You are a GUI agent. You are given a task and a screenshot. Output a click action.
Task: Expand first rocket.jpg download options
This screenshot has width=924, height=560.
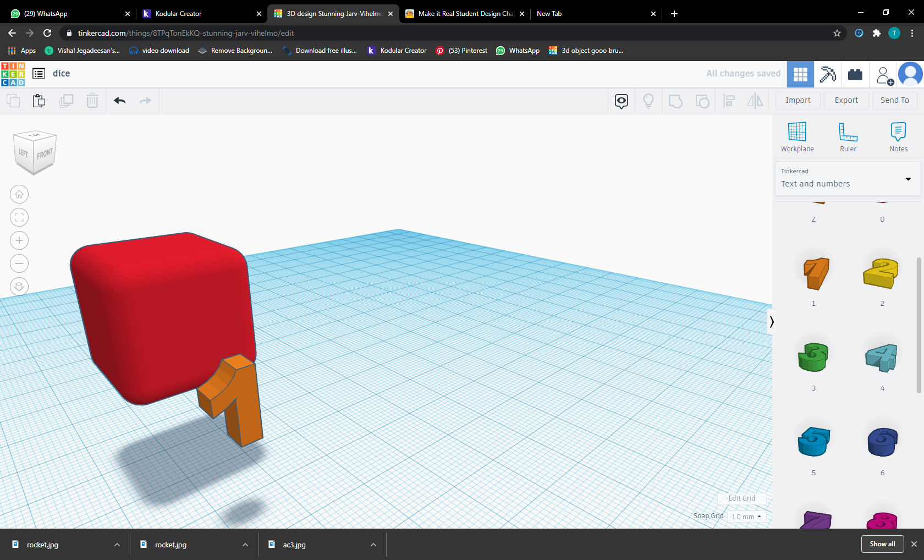click(x=117, y=545)
